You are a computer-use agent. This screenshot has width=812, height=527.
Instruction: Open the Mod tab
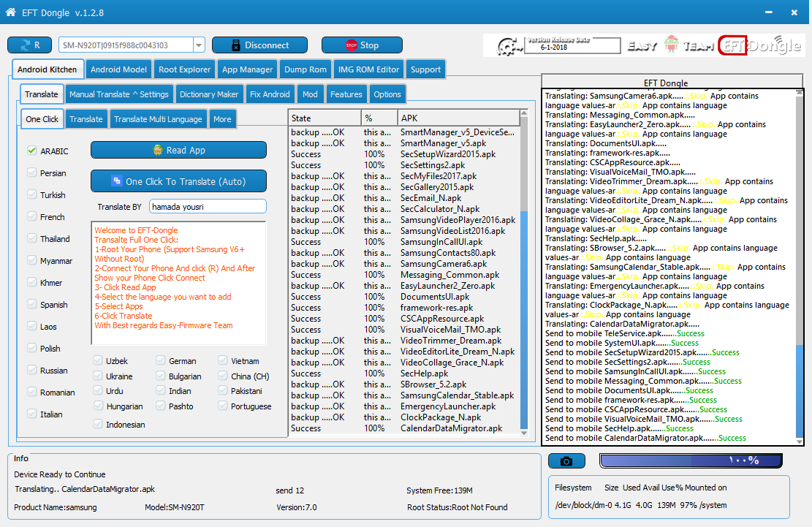(310, 94)
